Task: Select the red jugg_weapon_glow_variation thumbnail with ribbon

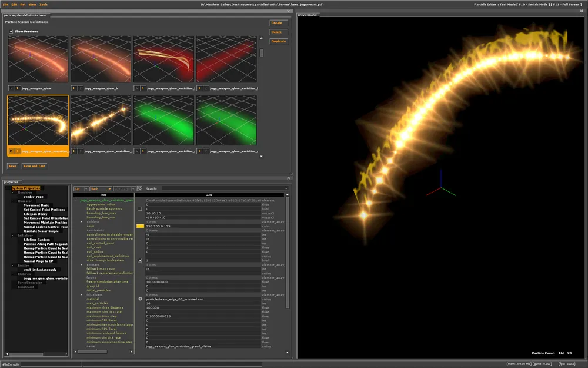Action: [164, 59]
